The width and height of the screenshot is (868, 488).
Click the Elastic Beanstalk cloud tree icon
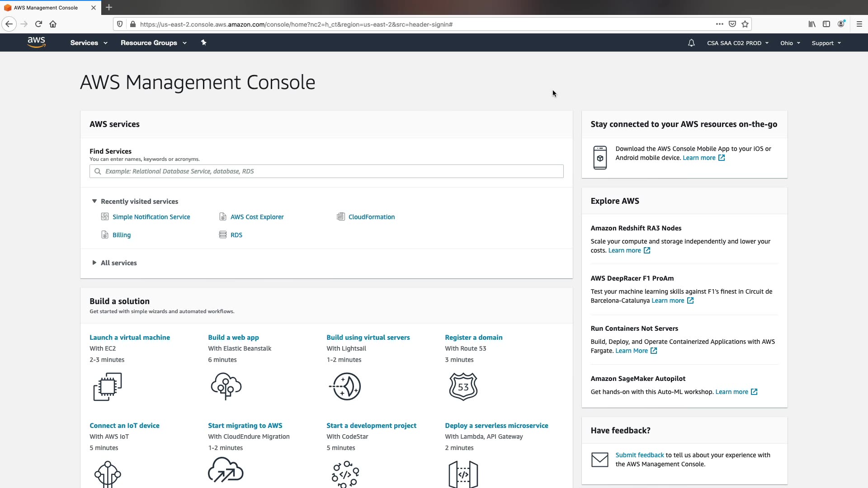226,386
